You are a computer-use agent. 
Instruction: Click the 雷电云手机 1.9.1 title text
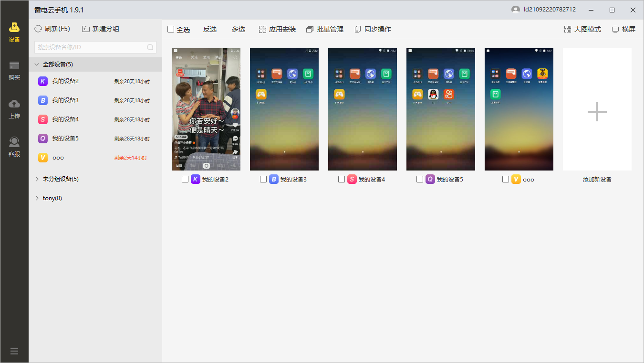coord(59,10)
